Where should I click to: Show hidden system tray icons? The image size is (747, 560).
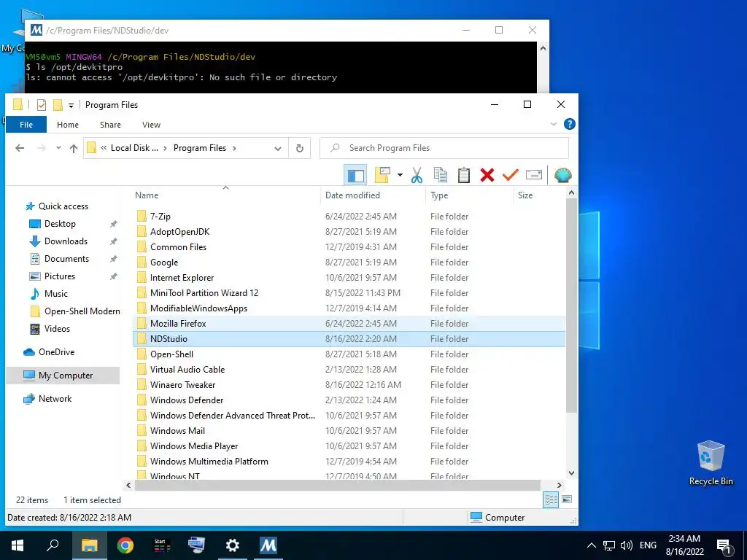tap(591, 545)
